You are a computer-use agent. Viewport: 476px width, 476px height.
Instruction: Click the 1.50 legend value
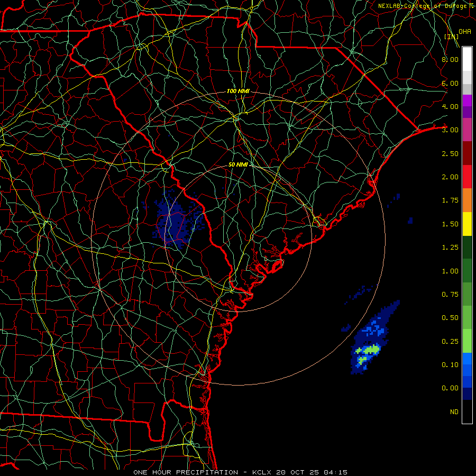click(x=450, y=224)
